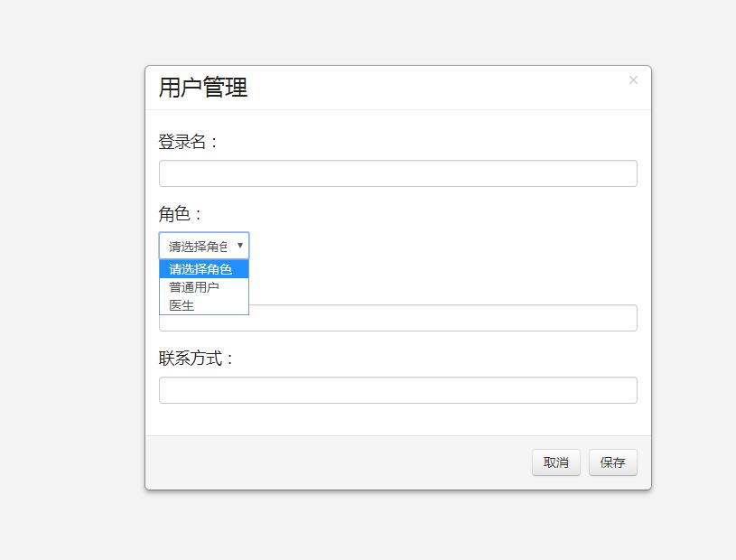Screen dimensions: 736x560
Task: Close the 用户管理 dialog with X icon
Action: pyautogui.click(x=633, y=80)
